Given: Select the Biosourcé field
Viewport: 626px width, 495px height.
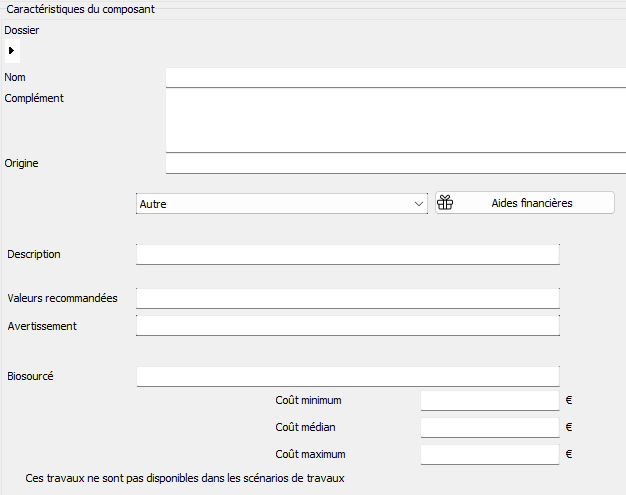Looking at the screenshot, I should pos(348,376).
